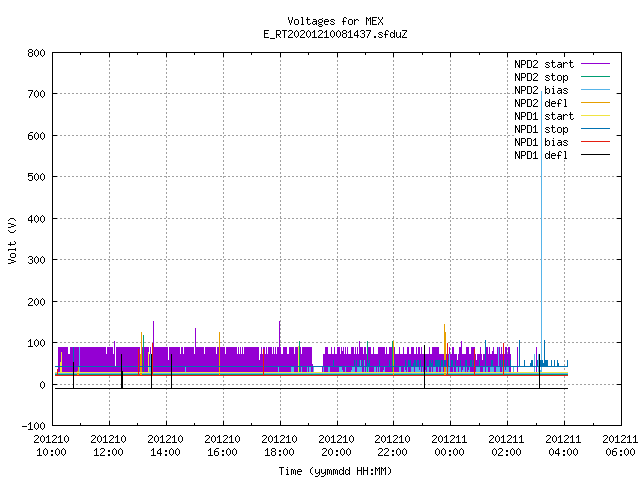The width and height of the screenshot is (640, 480).
Task: Click the -100 y-axis tick label
Action: point(33,426)
